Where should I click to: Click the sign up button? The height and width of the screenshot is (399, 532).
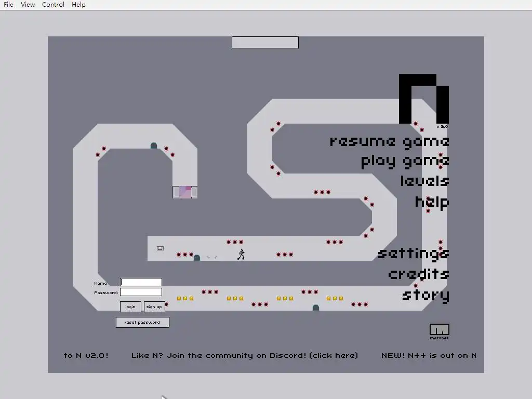click(154, 307)
